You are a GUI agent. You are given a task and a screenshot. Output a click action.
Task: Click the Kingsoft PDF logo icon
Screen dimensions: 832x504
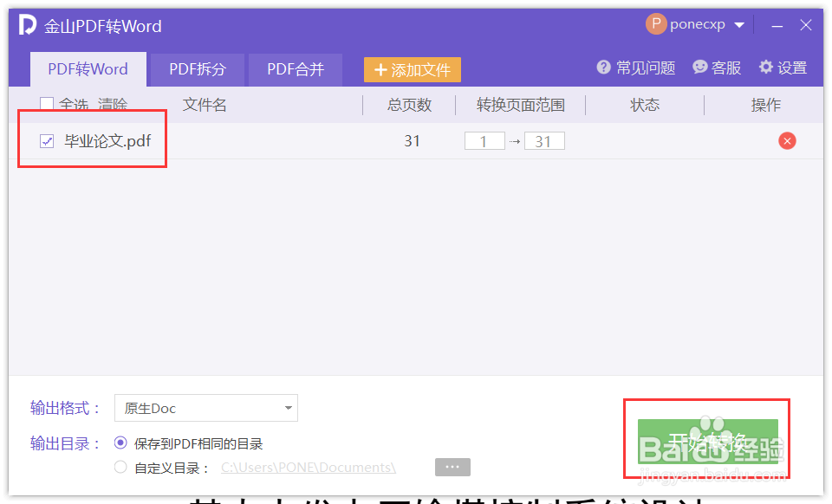point(28,25)
